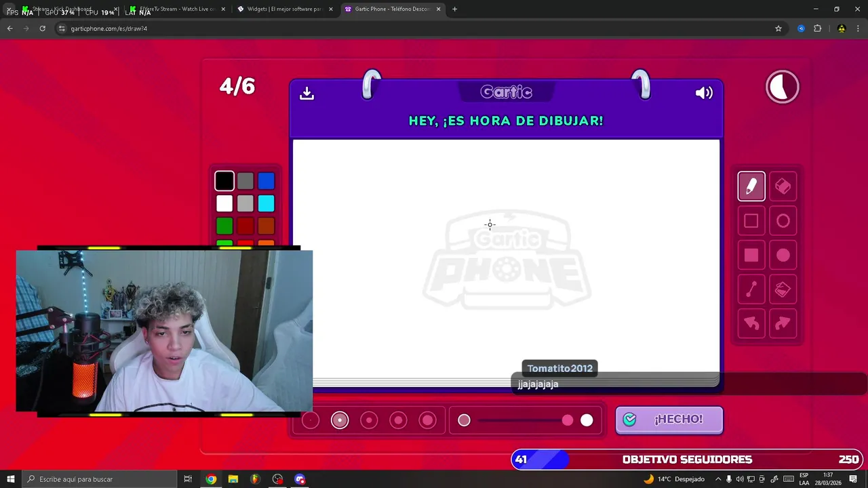This screenshot has height=488, width=868.
Task: Pick the dark gray color swatch
Action: tap(245, 181)
